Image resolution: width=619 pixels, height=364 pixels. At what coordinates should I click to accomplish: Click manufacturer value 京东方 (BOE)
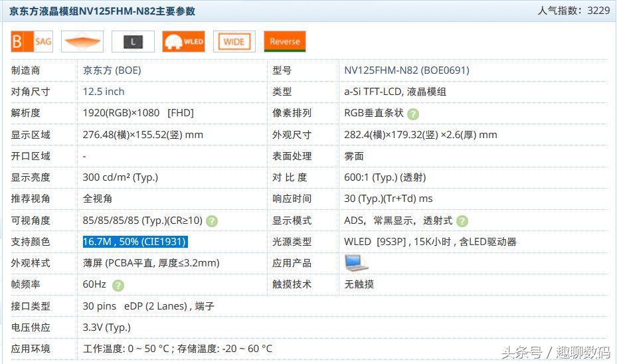pyautogui.click(x=112, y=70)
